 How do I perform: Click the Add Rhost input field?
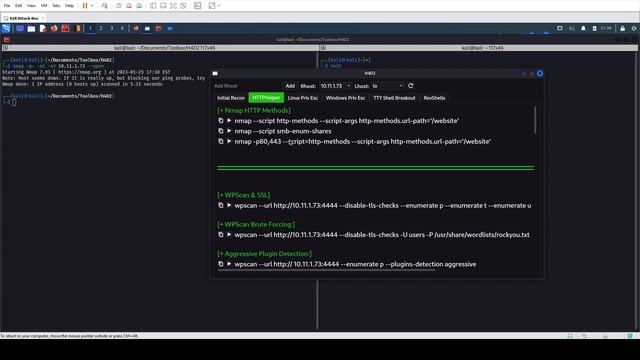[247, 86]
